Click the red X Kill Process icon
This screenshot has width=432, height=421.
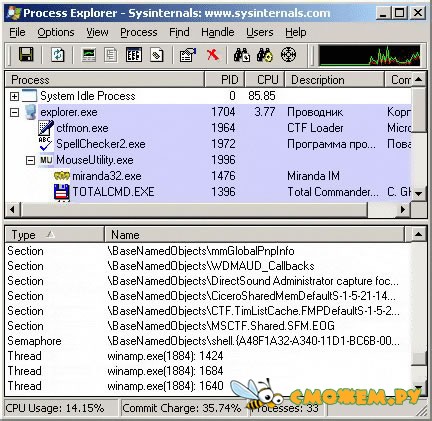pyautogui.click(x=213, y=54)
